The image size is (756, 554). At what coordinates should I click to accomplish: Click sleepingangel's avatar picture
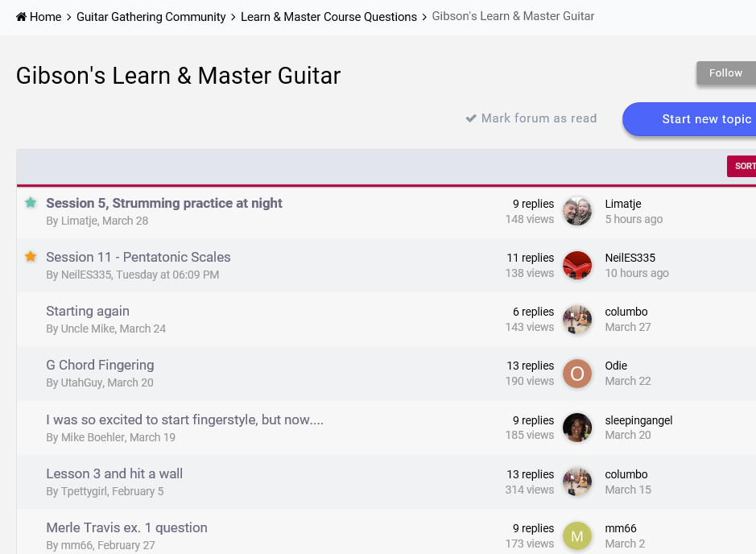(x=577, y=428)
